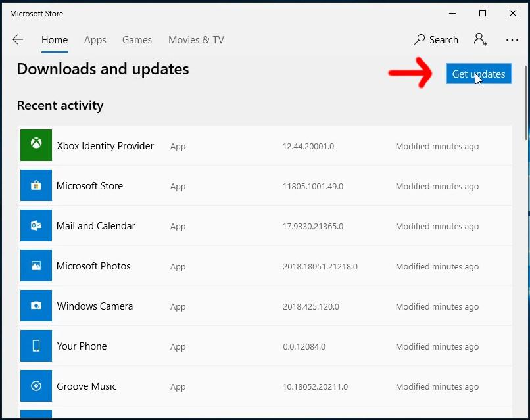Open the See more ellipsis menu
530x420 pixels.
tap(512, 40)
